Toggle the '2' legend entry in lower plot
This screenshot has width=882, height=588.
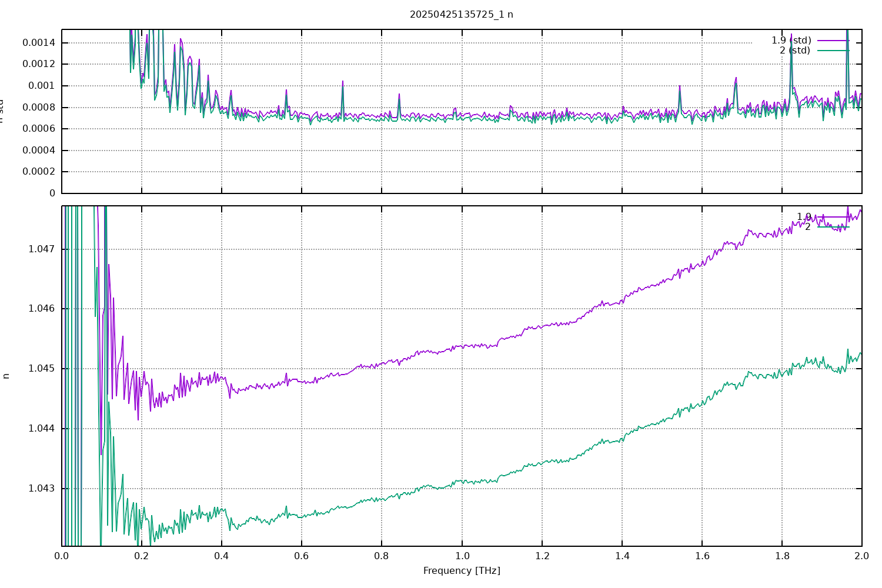click(x=807, y=227)
